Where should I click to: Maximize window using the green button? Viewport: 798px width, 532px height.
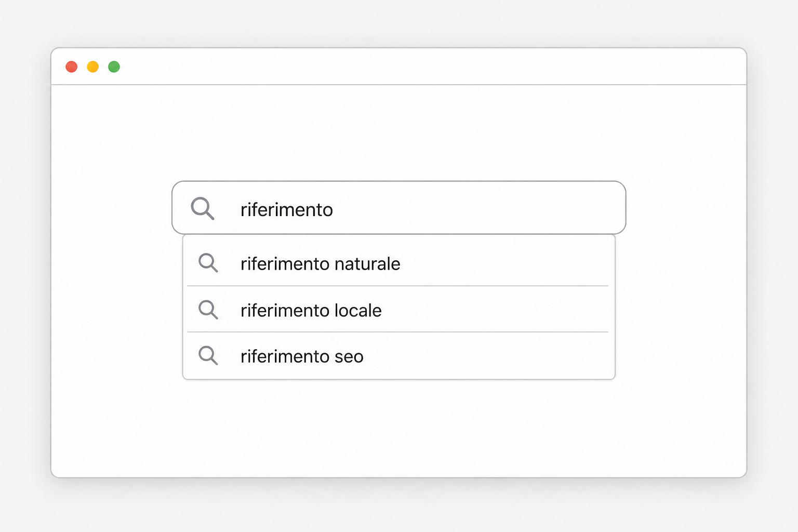pyautogui.click(x=114, y=66)
